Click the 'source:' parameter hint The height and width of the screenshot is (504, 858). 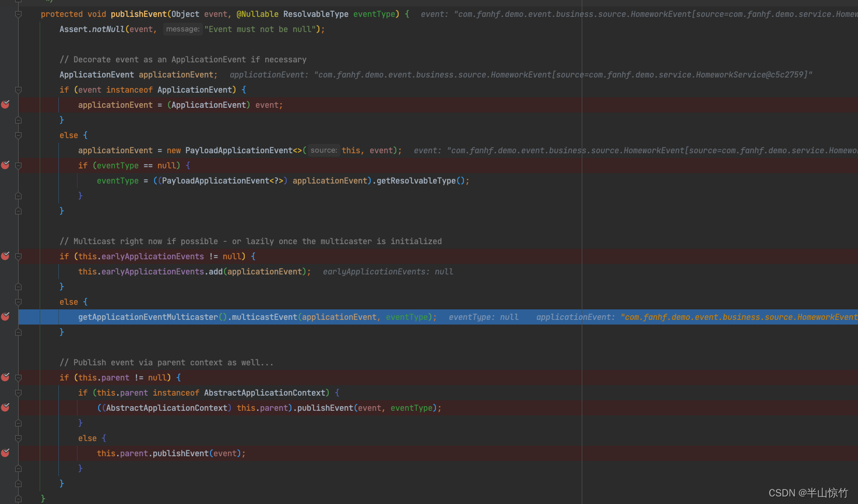coord(323,150)
